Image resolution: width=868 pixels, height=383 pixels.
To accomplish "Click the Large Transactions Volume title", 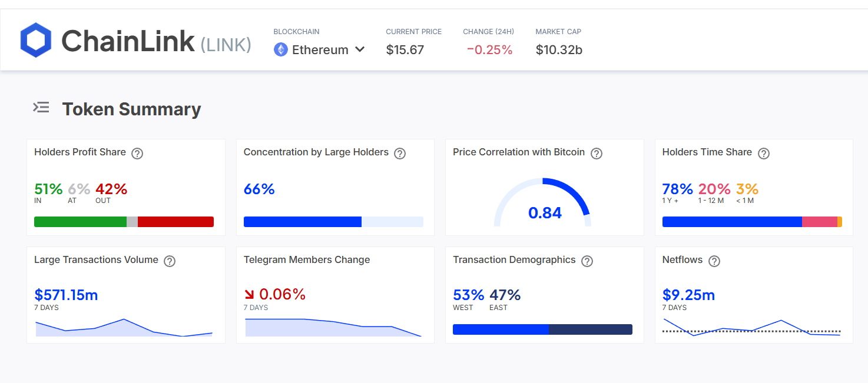I will click(x=96, y=260).
